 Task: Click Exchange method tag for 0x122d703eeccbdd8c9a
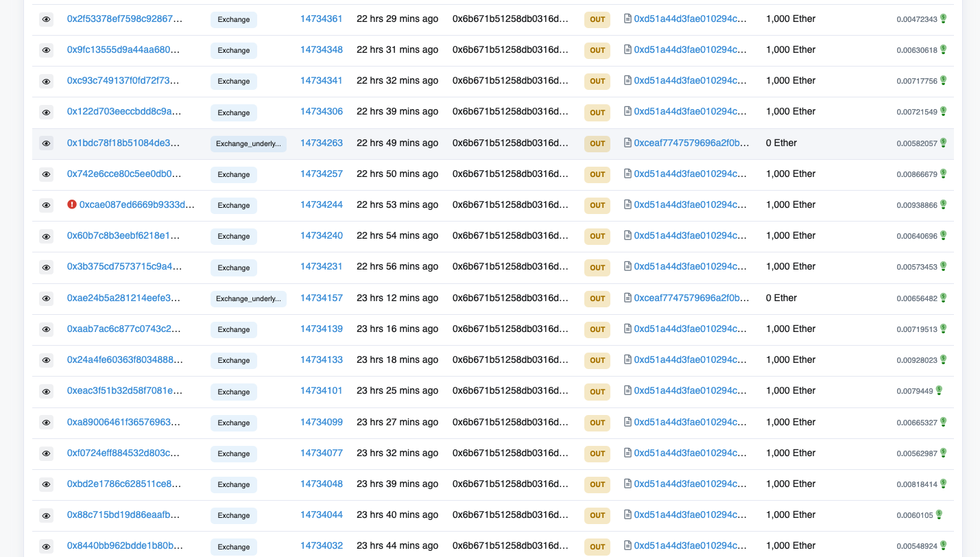(x=233, y=112)
